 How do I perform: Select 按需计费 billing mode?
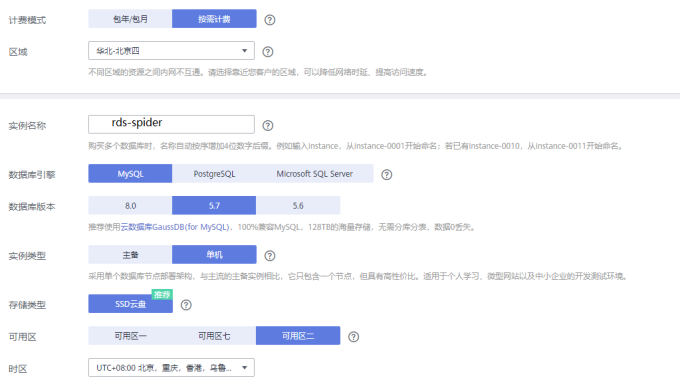[214, 19]
